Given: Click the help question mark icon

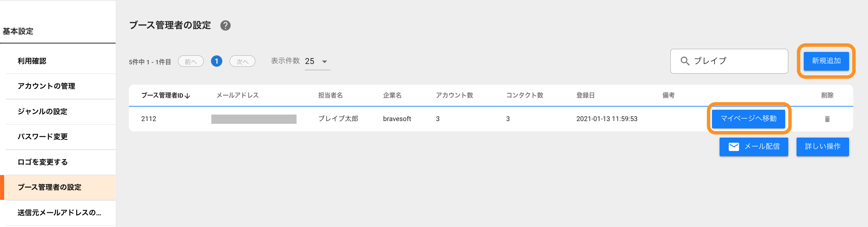Looking at the screenshot, I should (225, 25).
